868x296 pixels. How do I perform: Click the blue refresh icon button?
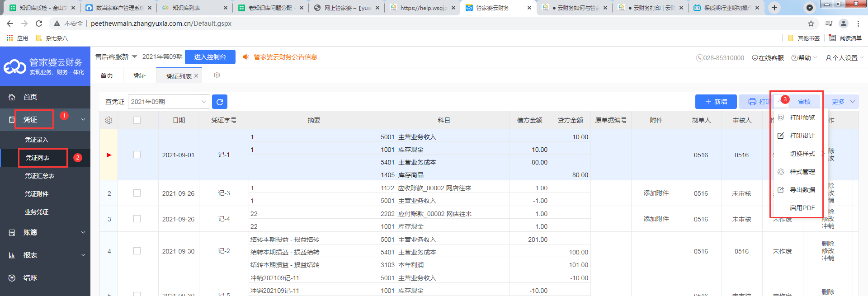(x=220, y=102)
